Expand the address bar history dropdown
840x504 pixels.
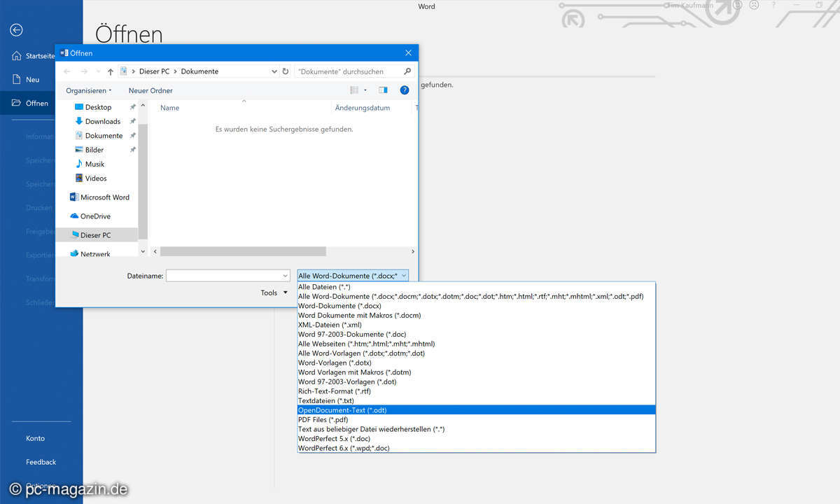click(274, 71)
